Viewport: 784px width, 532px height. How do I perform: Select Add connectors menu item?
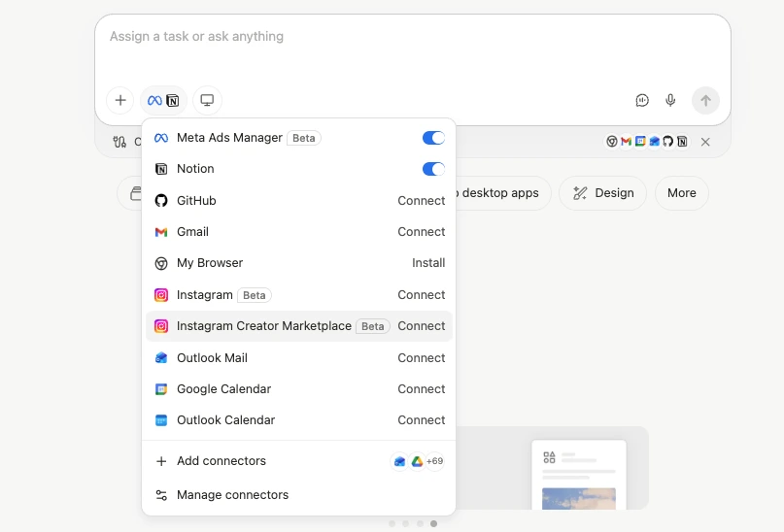pyautogui.click(x=299, y=461)
